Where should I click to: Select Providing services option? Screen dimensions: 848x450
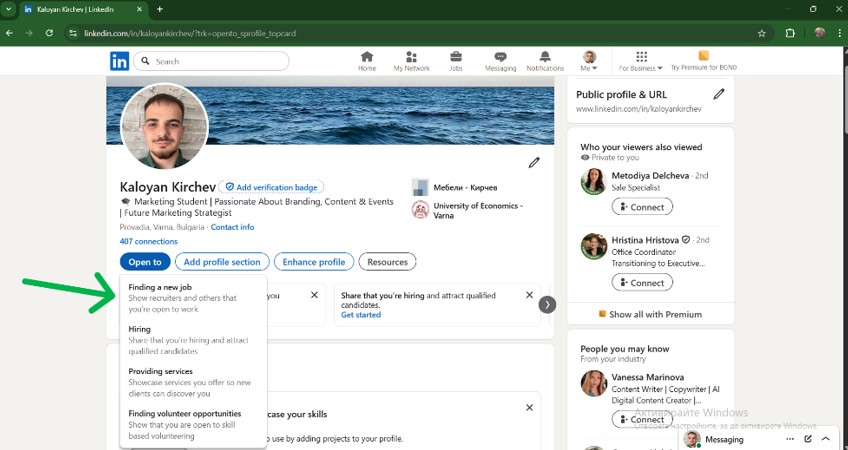[193, 382]
